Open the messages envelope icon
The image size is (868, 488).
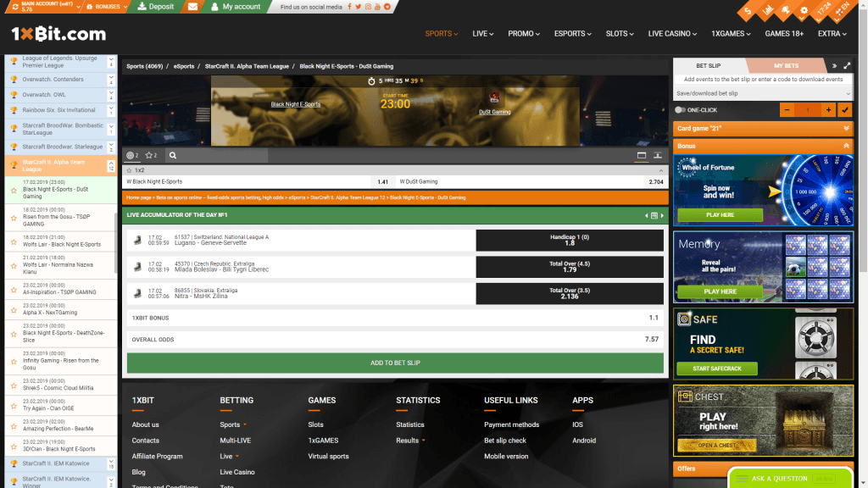point(192,7)
